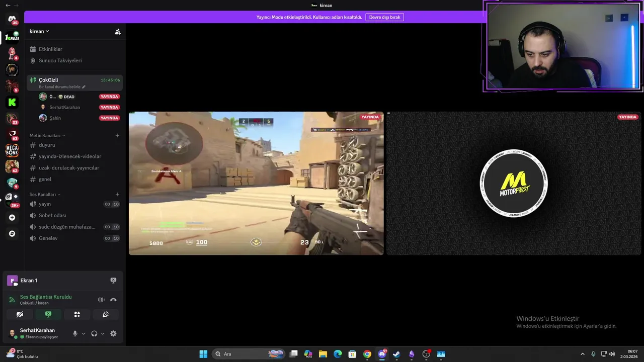Select the kirean server icon in sidebar
644x362 pixels.
[x=12, y=38]
